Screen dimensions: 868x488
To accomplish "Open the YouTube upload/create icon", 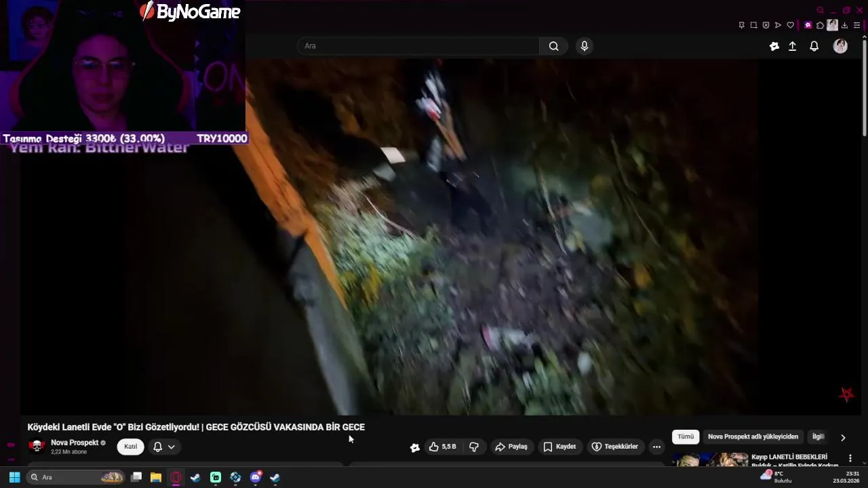I will point(792,46).
